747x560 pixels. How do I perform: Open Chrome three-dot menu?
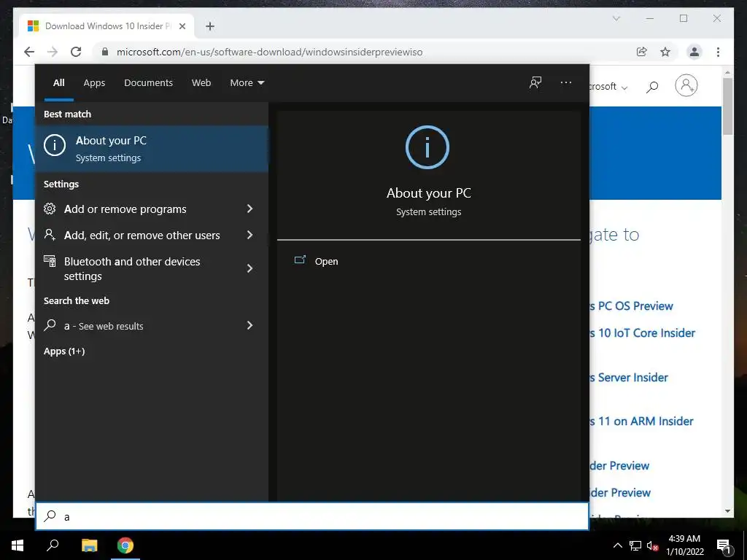[718, 52]
